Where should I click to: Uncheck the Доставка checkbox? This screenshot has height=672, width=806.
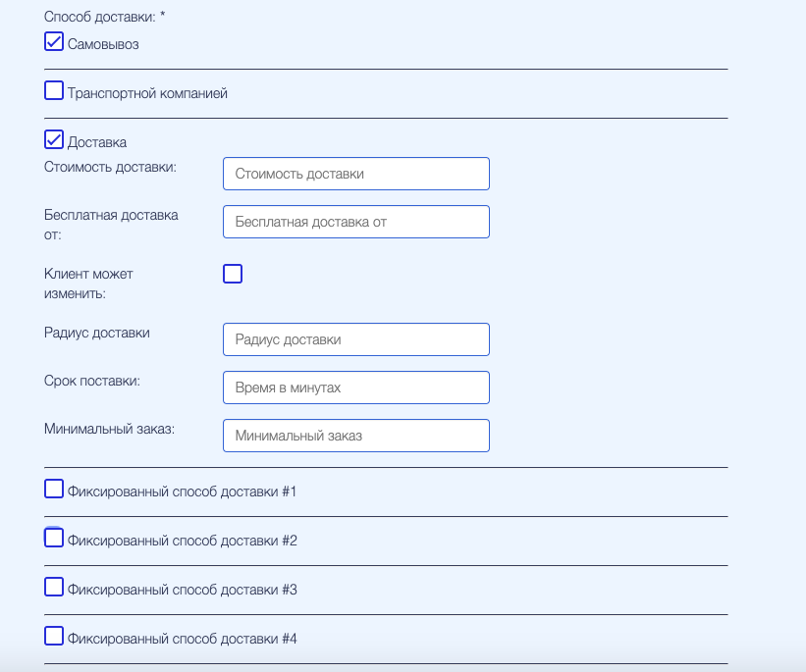pos(54,140)
